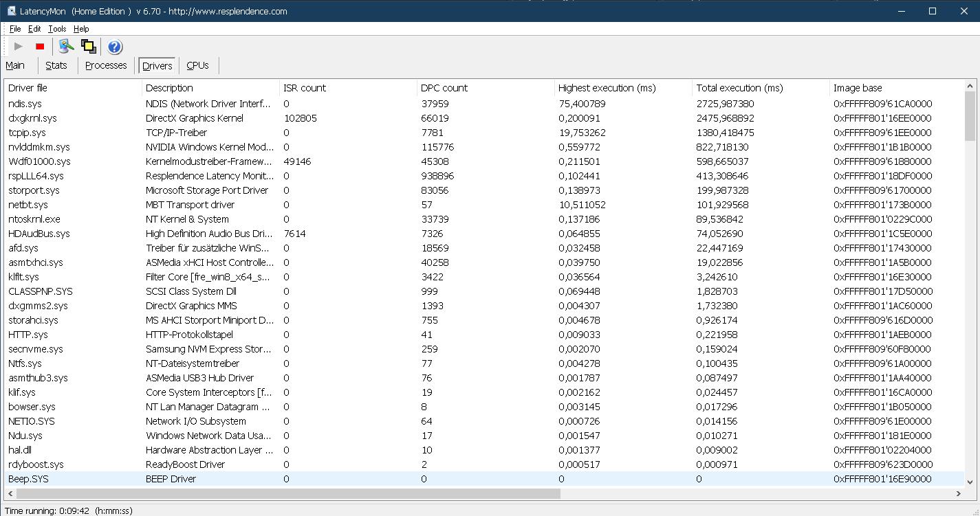Sort by the DPC count column header

(486, 88)
